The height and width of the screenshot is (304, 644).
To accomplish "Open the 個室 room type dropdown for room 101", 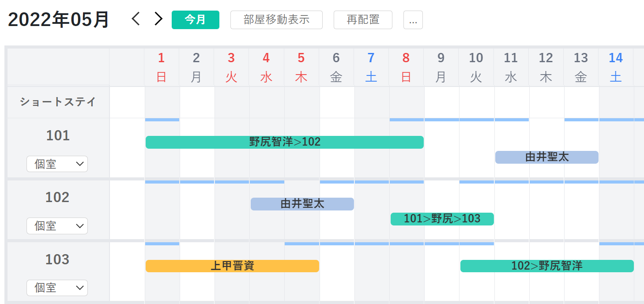I will coord(57,164).
